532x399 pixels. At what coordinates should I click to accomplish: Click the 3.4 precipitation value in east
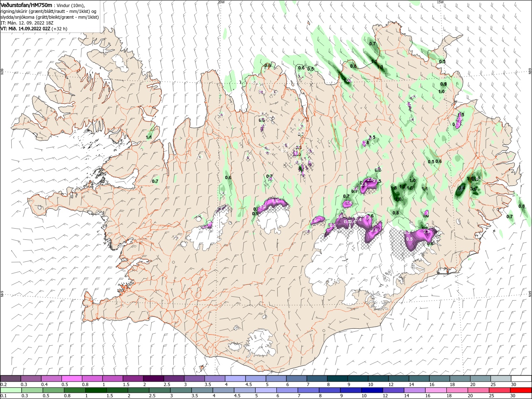point(461,188)
